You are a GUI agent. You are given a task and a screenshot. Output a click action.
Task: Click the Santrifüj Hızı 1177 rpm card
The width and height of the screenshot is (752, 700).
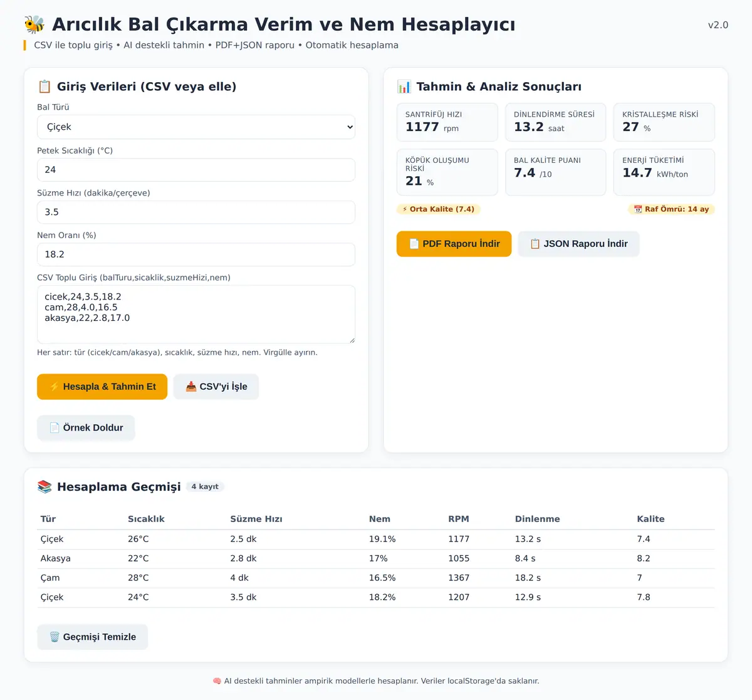[x=447, y=122]
